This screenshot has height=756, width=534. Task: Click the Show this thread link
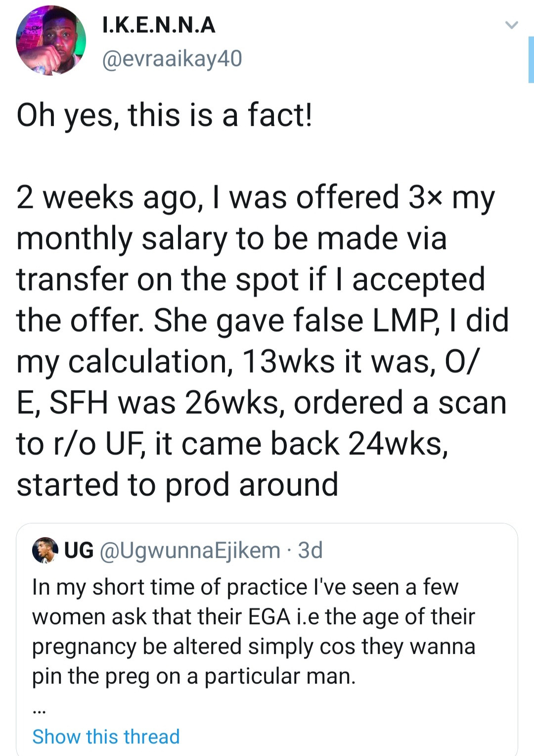point(106,737)
